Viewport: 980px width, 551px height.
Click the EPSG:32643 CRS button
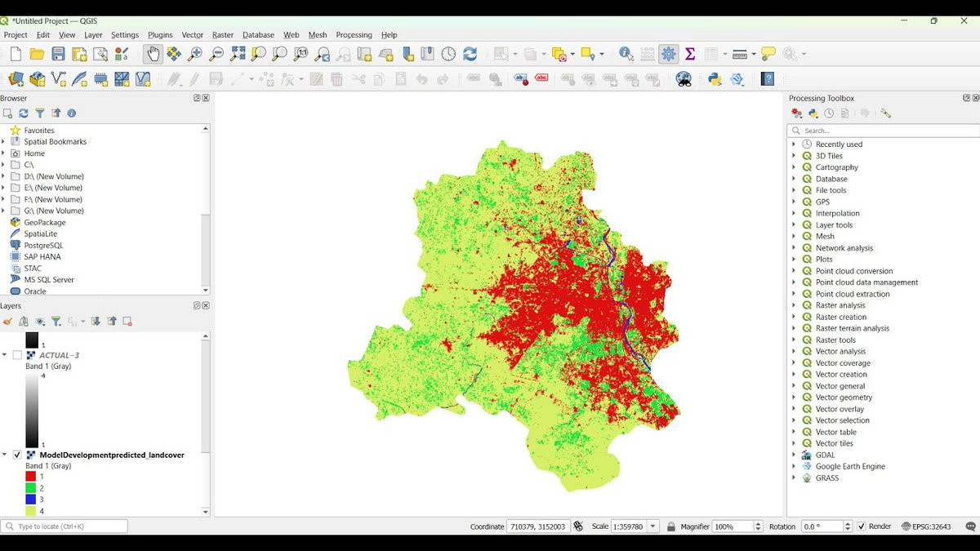pyautogui.click(x=926, y=527)
